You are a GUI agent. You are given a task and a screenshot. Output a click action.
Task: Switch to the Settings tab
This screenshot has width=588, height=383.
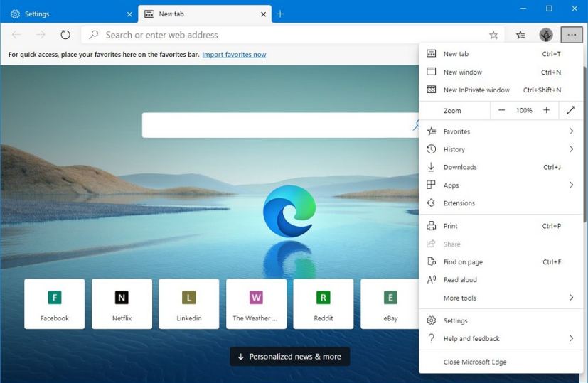pyautogui.click(x=69, y=14)
